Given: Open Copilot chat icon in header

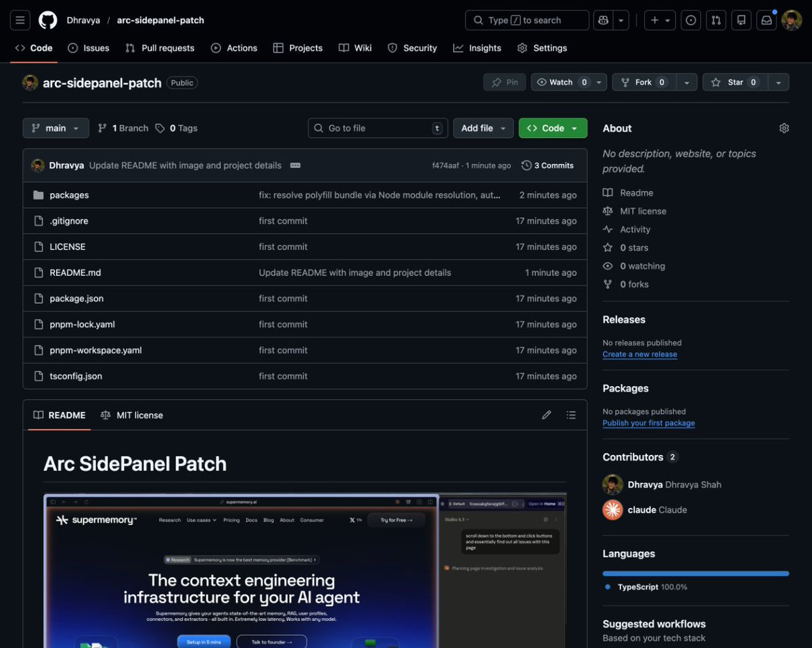Looking at the screenshot, I should [603, 20].
